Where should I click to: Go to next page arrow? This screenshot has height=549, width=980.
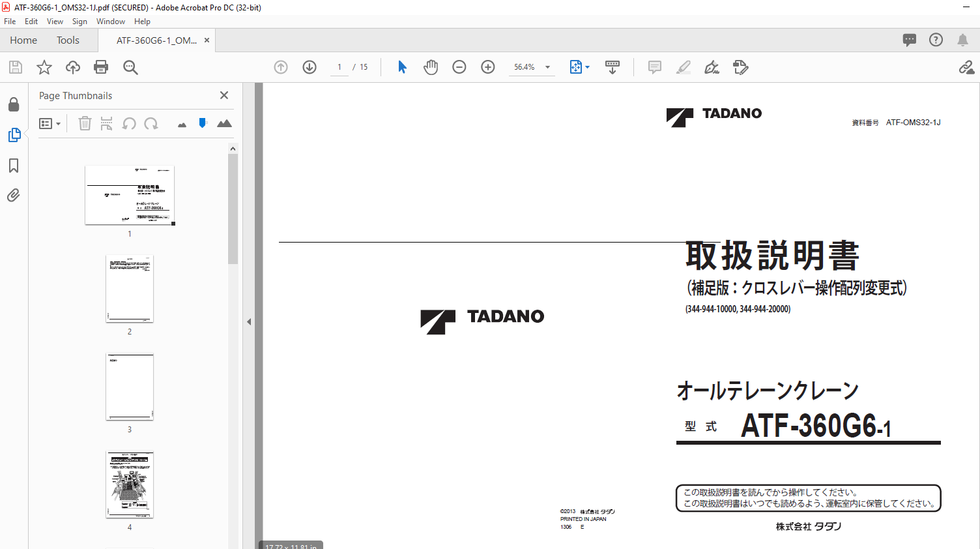310,67
